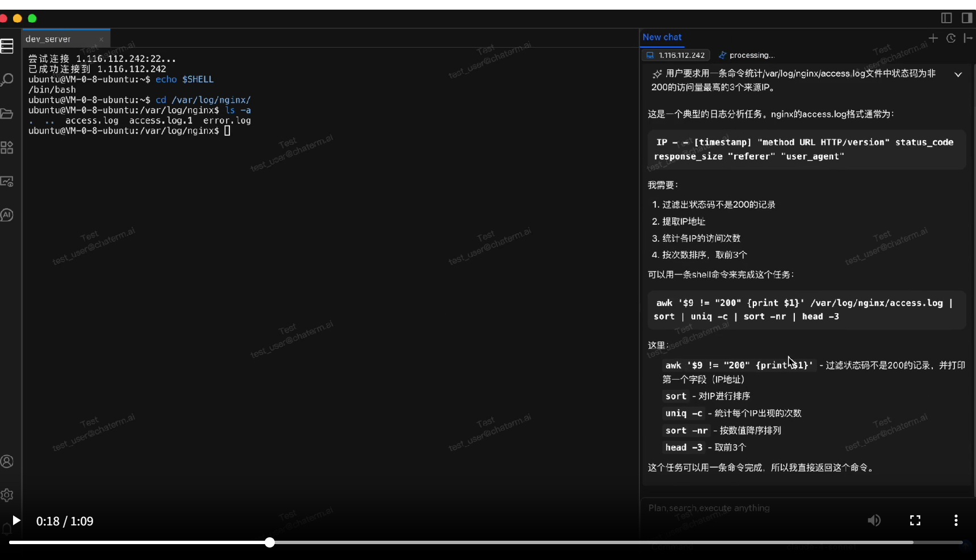Open the extensions grid icon in sidebar
Screen dimensions: 976x560
tap(7, 148)
